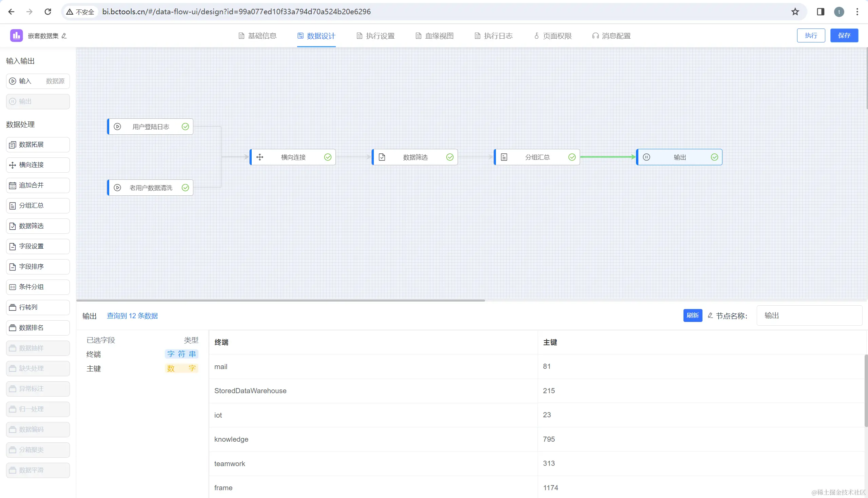Click play icon on 用户登陆日志 node

(117, 127)
